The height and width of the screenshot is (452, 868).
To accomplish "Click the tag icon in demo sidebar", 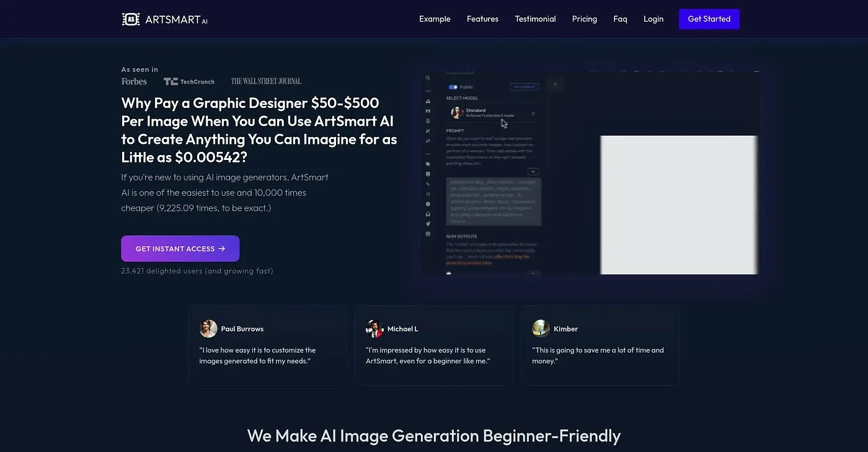I will pos(428,164).
